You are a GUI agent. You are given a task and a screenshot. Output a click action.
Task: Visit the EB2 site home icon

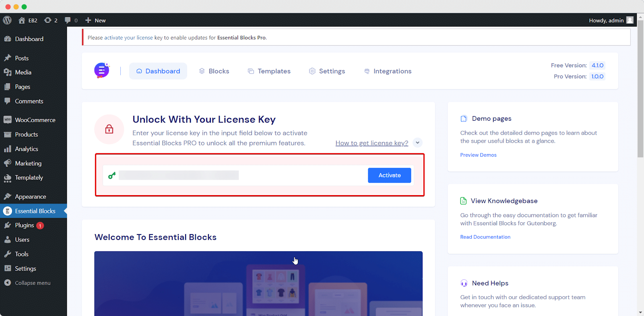(x=22, y=20)
